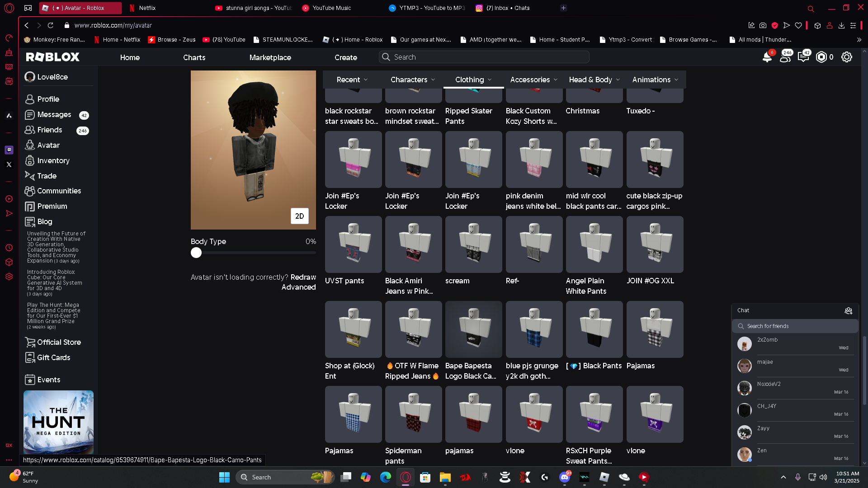The height and width of the screenshot is (488, 868).
Task: Select the Bape Bapesta Logo pants thumbnail
Action: point(473,329)
